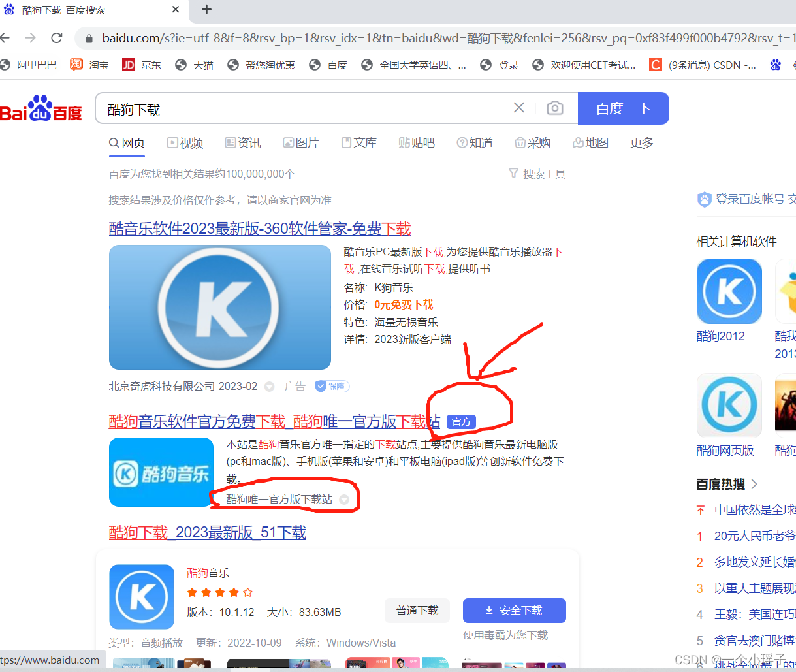Click the 酷狗2012 software icon
The width and height of the screenshot is (796, 672).
point(729,291)
